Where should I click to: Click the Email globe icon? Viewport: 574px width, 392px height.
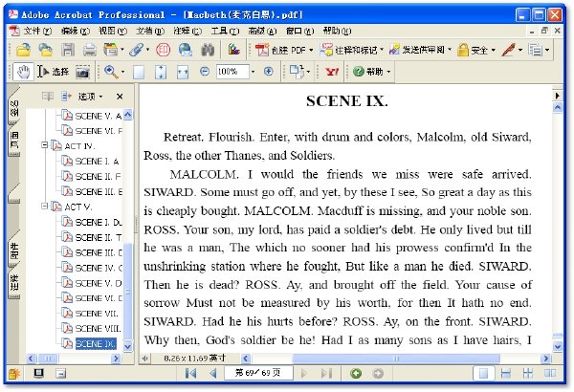(186, 50)
